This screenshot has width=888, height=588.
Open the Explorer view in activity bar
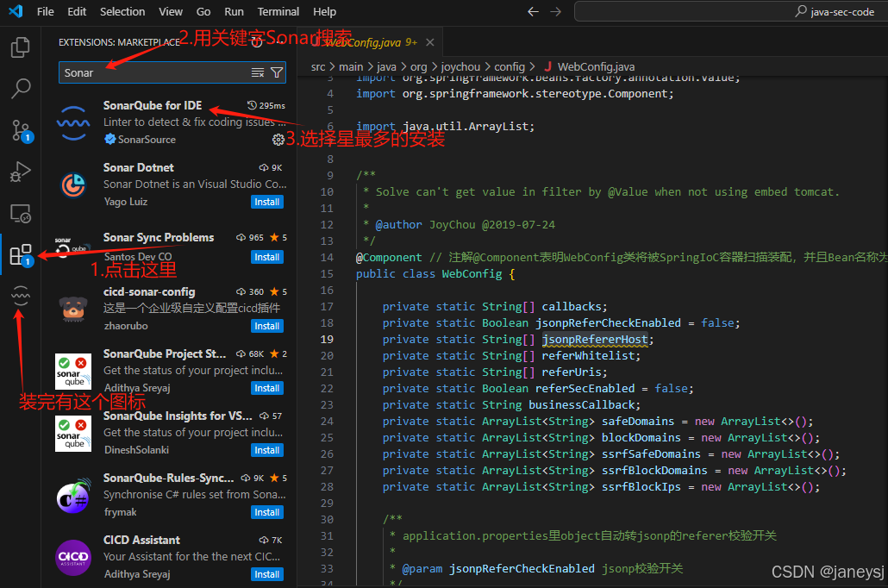(x=21, y=47)
